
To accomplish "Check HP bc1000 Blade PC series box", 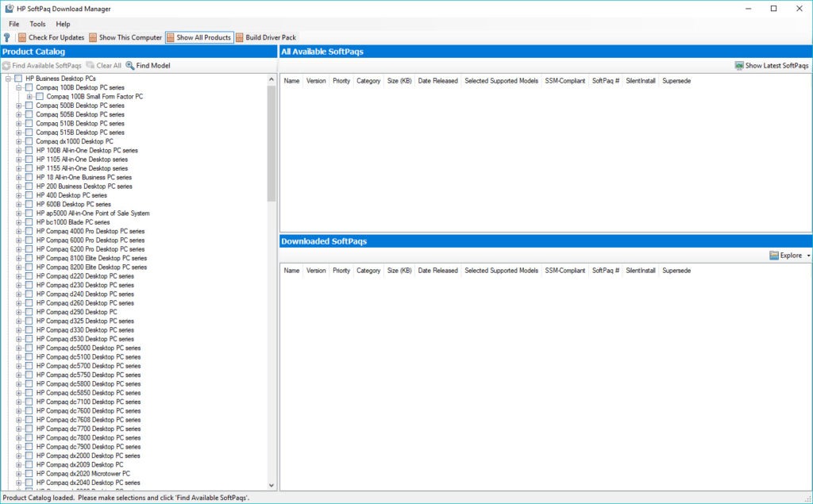I will [29, 222].
